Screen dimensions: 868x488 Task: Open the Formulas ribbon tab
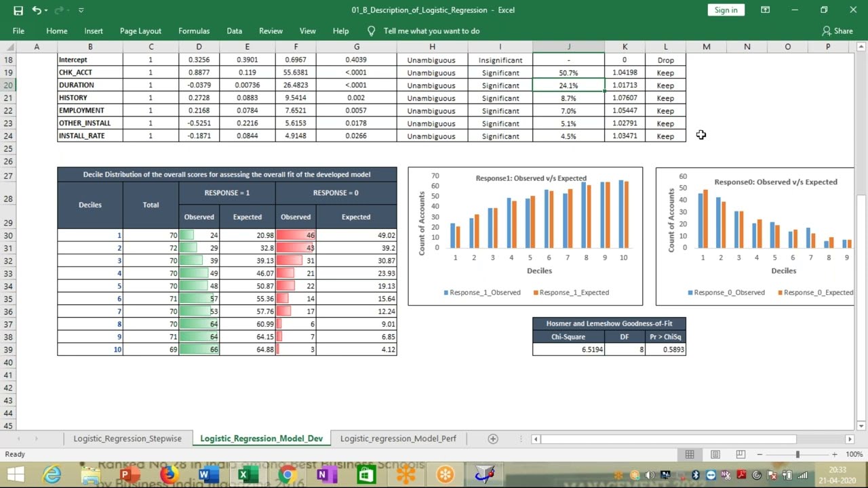point(194,30)
